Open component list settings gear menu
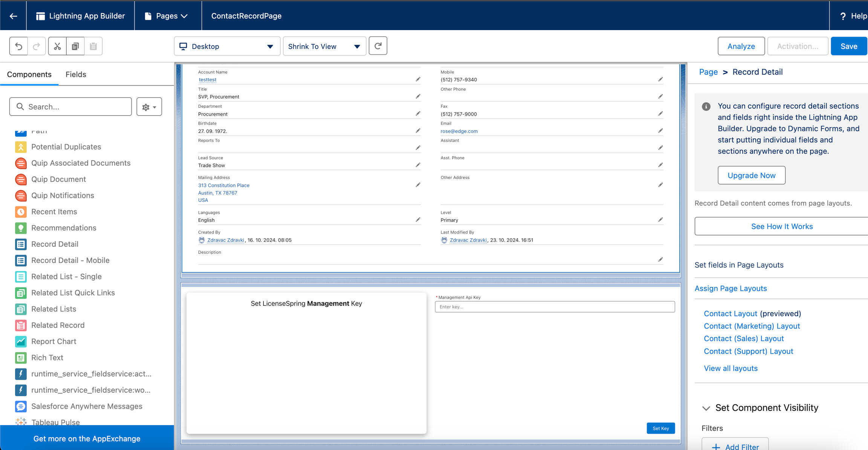 tap(149, 107)
